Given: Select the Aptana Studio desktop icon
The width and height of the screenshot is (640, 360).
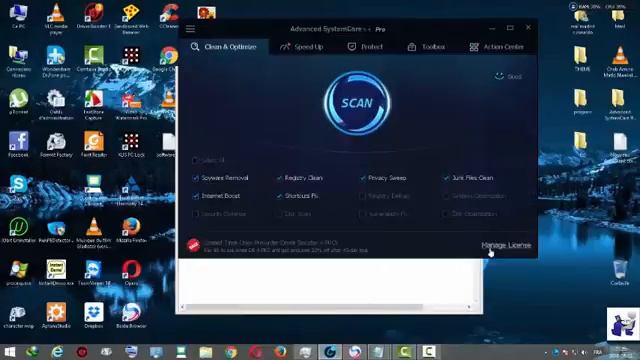Looking at the screenshot, I should [x=56, y=316].
